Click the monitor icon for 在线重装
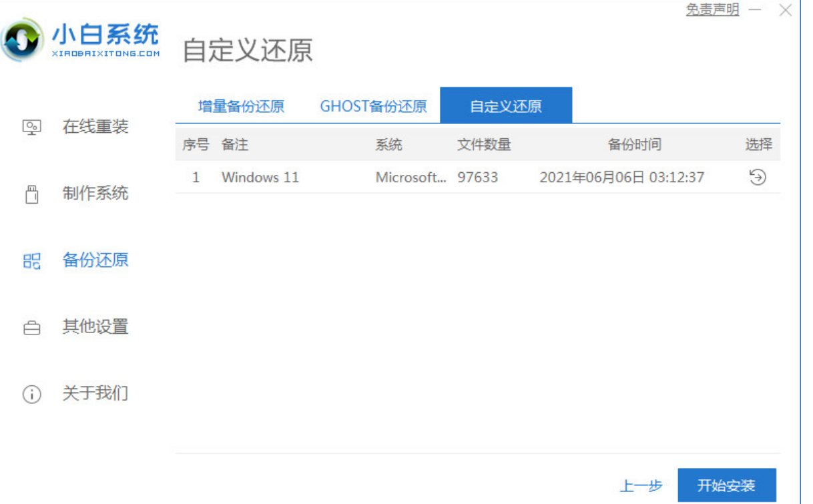Viewport: 813px width, 504px height. coord(31,127)
